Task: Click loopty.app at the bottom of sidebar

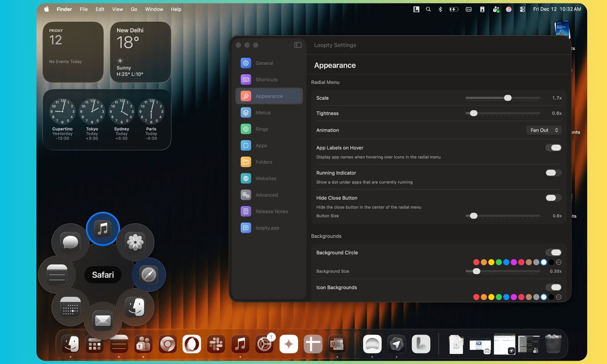Action: 267,228
